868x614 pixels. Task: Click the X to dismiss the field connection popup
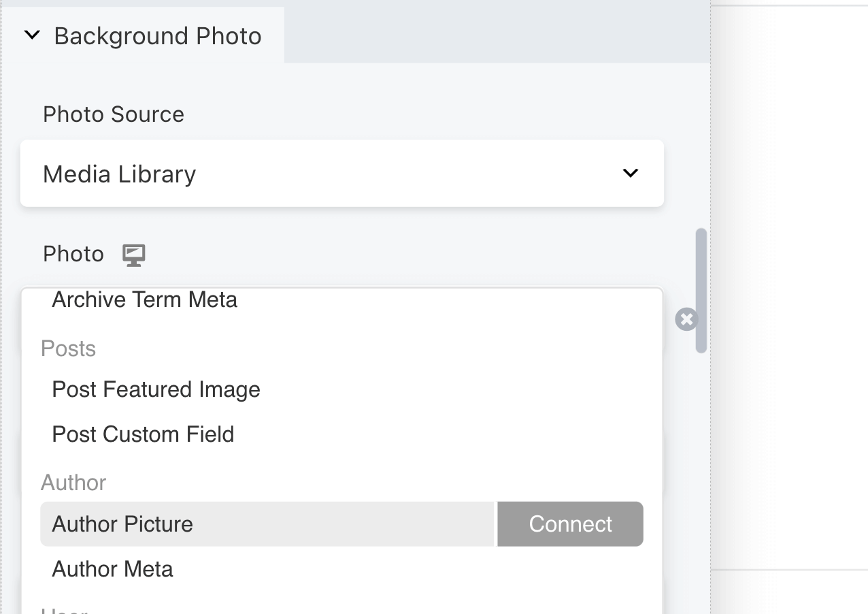click(687, 318)
